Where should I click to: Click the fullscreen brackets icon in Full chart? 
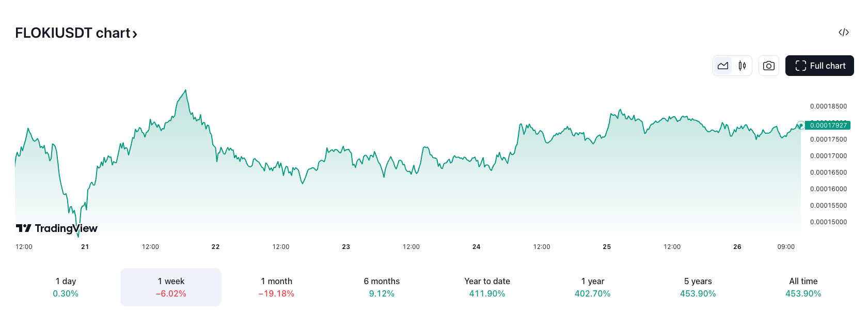[801, 66]
